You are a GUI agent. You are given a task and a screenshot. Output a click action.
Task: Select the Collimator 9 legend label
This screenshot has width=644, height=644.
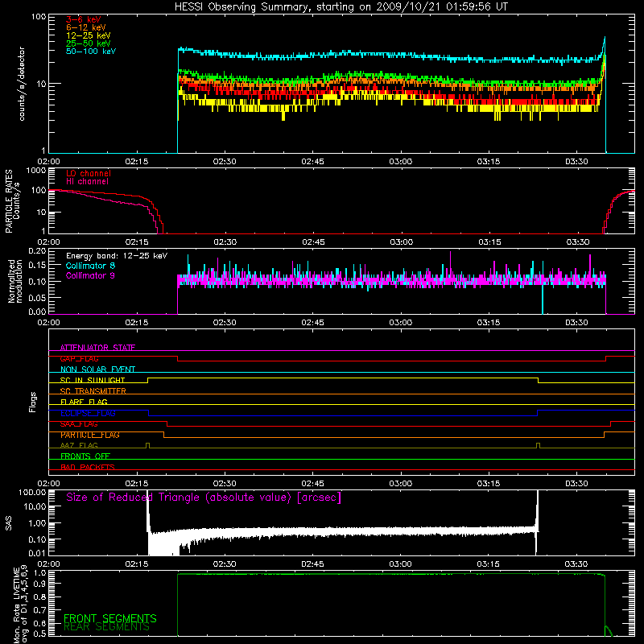[90, 275]
